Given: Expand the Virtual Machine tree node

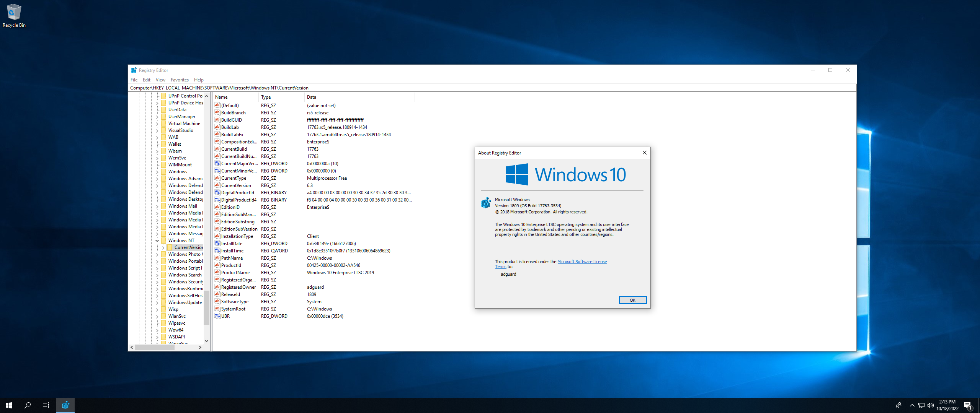Looking at the screenshot, I should point(157,124).
